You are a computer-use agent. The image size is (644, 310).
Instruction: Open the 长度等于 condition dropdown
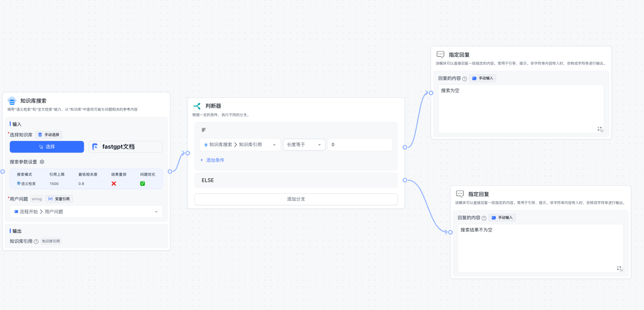pyautogui.click(x=304, y=144)
